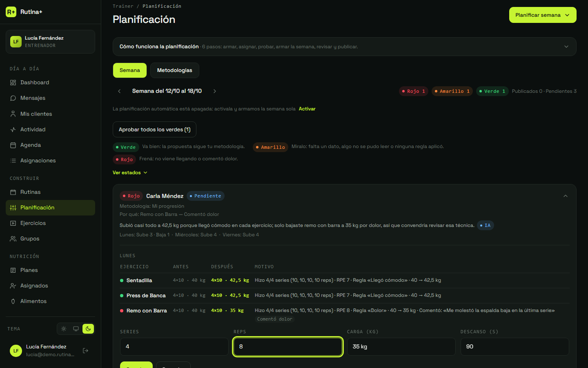This screenshot has width=588, height=368.
Task: Expand the Ver estados legend
Action: pyautogui.click(x=130, y=173)
